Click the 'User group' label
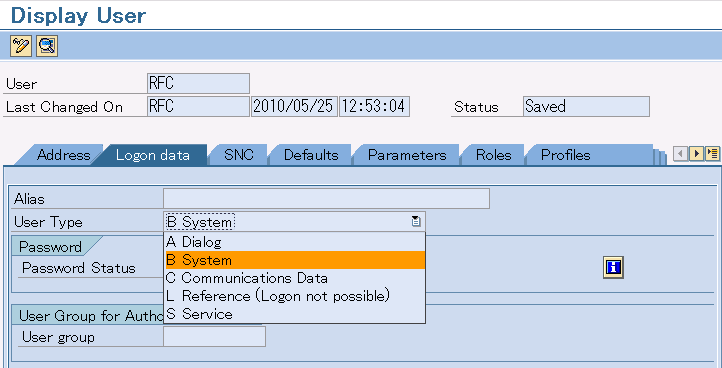722x368 pixels. pyautogui.click(x=58, y=338)
